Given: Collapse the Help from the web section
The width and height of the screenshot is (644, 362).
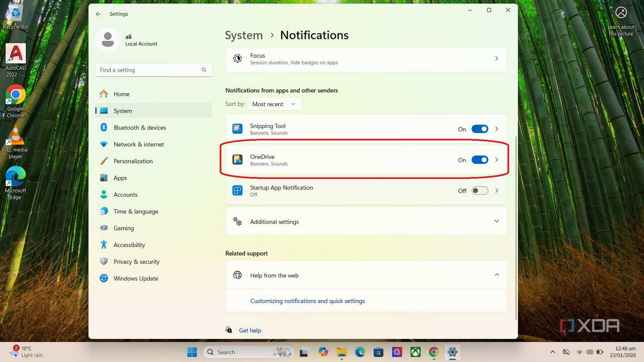Looking at the screenshot, I should (497, 275).
